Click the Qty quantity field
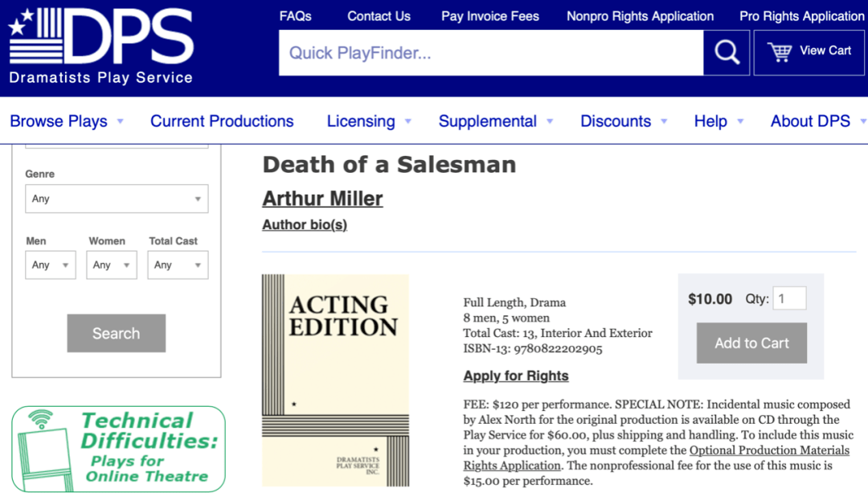This screenshot has height=497, width=868. (x=789, y=298)
